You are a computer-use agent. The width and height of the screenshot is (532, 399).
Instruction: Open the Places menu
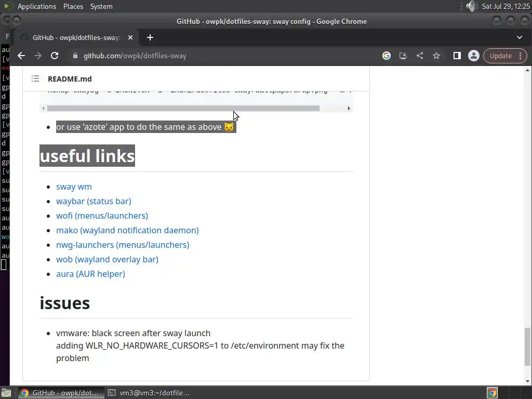pyautogui.click(x=73, y=6)
